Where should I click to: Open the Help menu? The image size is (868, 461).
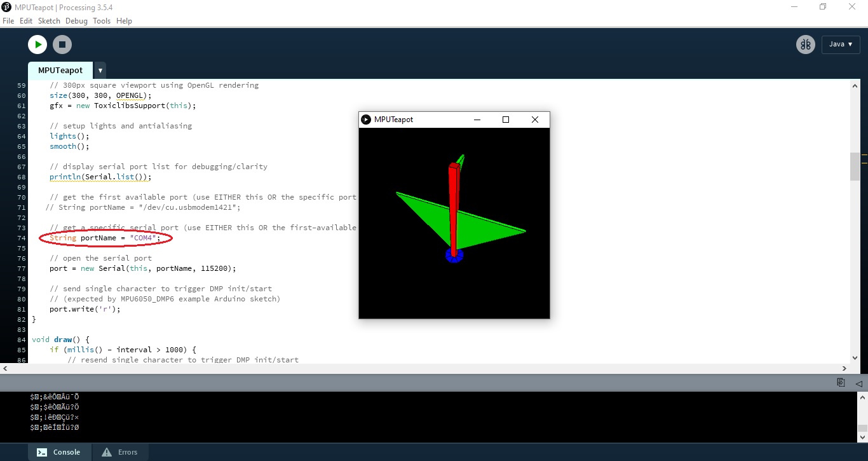124,20
